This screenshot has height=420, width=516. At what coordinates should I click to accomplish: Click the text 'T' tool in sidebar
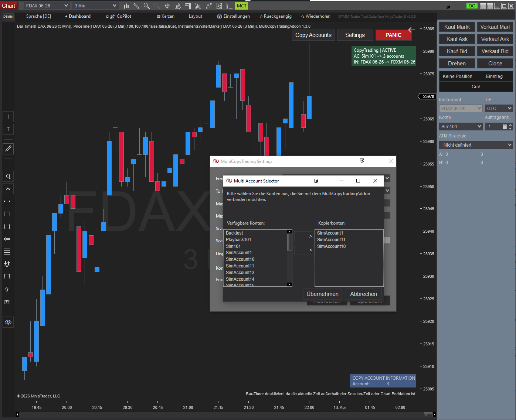(8, 129)
